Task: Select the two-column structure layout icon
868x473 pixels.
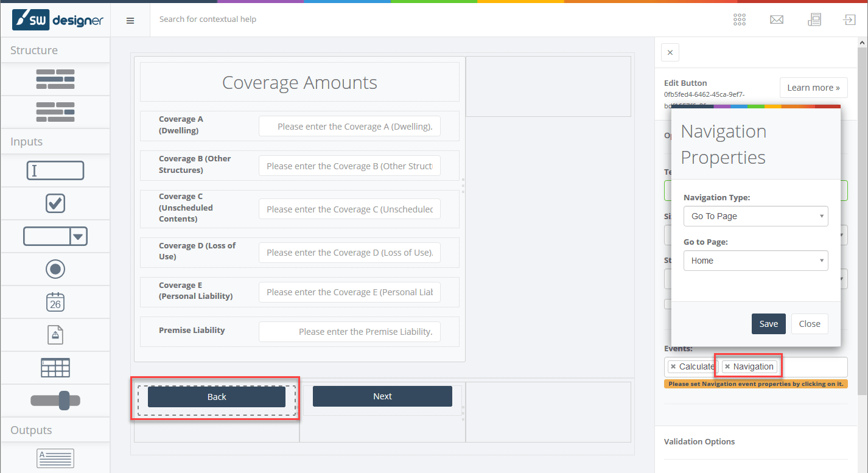Action: pyautogui.click(x=55, y=79)
